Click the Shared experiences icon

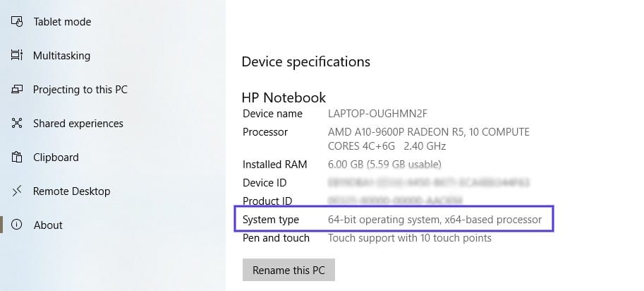click(18, 124)
